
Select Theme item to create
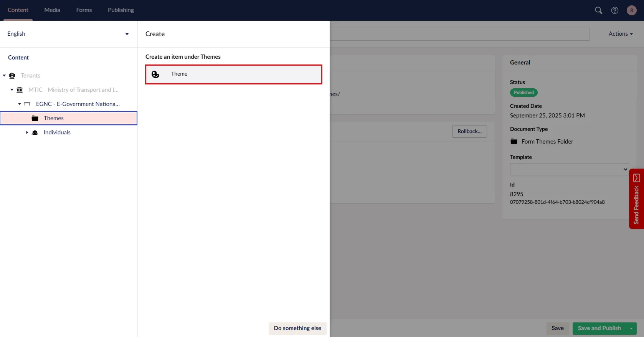point(233,74)
